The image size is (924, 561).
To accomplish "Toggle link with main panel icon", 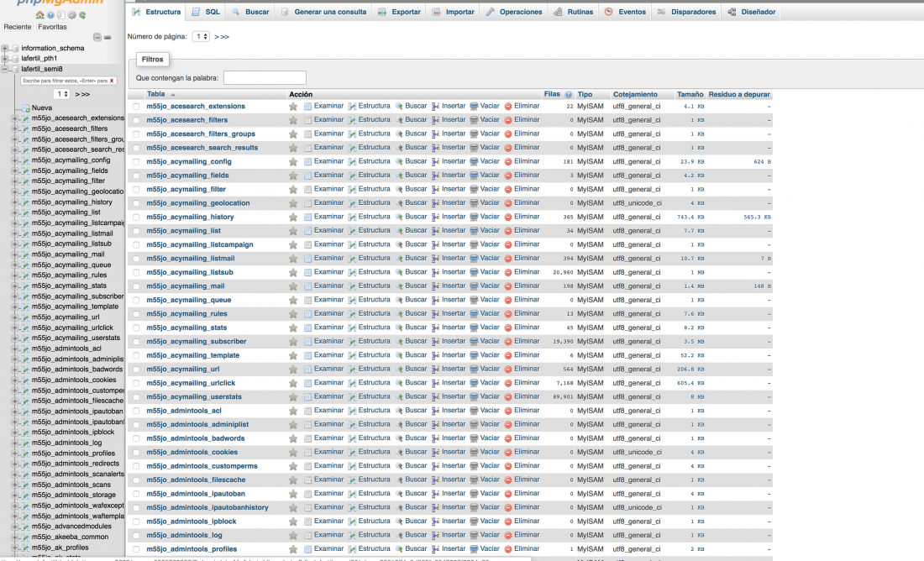I will click(x=108, y=37).
